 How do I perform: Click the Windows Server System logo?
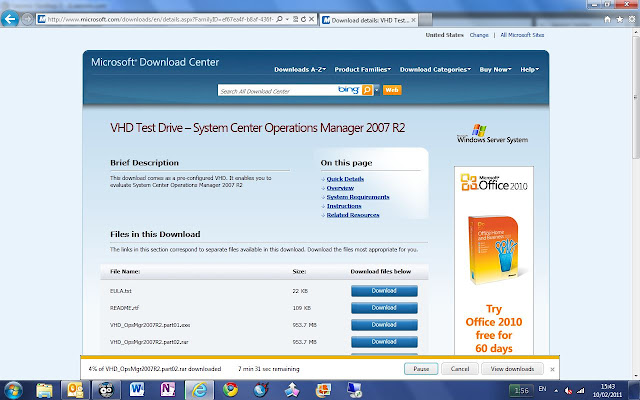click(492, 133)
